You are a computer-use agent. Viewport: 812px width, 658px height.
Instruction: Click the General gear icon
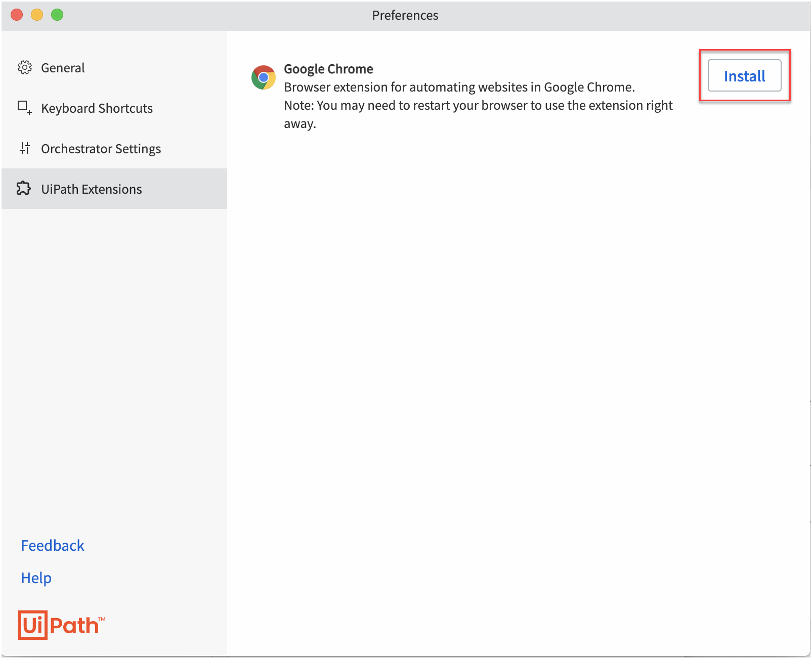coord(24,68)
